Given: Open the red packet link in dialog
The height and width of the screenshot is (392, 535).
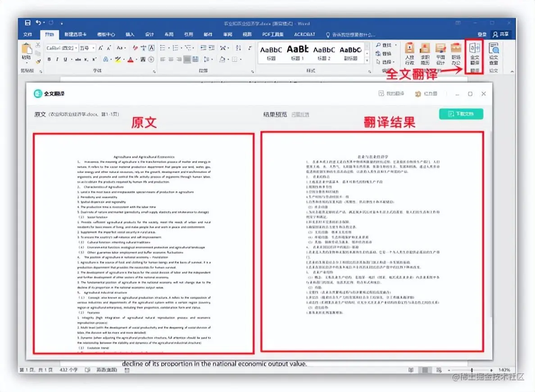Looking at the screenshot, I should point(426,94).
